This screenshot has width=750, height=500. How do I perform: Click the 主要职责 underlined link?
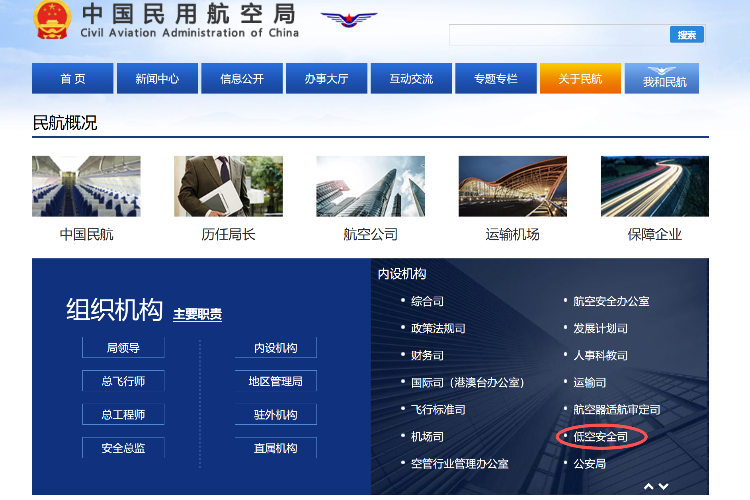coord(197,314)
